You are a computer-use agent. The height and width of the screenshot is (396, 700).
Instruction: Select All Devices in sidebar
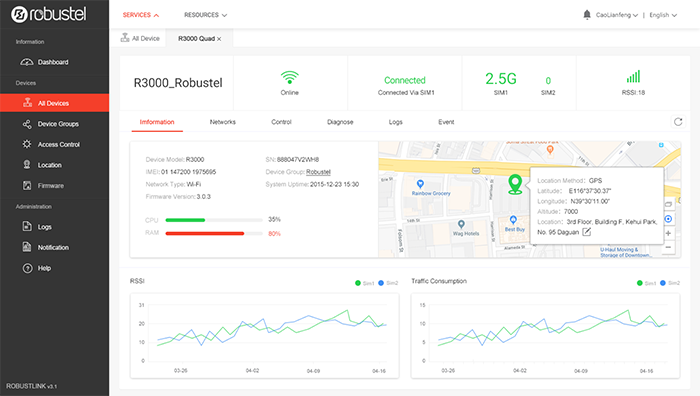click(x=54, y=103)
